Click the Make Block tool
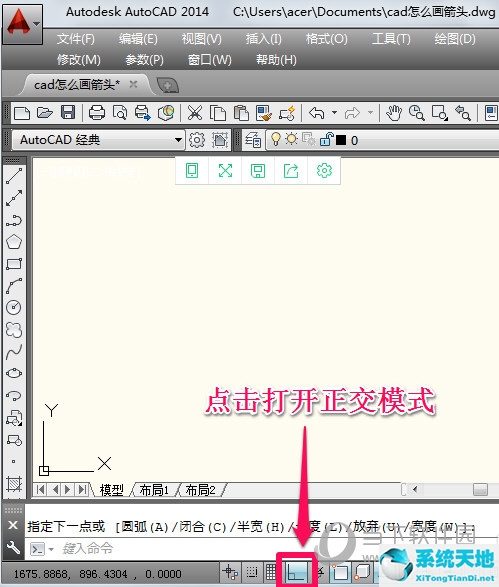The width and height of the screenshot is (499, 587). tap(14, 440)
